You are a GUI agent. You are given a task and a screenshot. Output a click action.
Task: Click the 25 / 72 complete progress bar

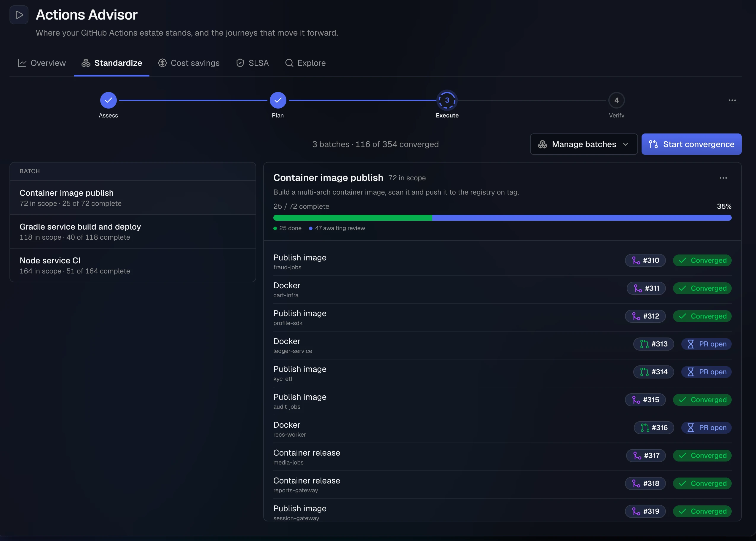pyautogui.click(x=502, y=218)
